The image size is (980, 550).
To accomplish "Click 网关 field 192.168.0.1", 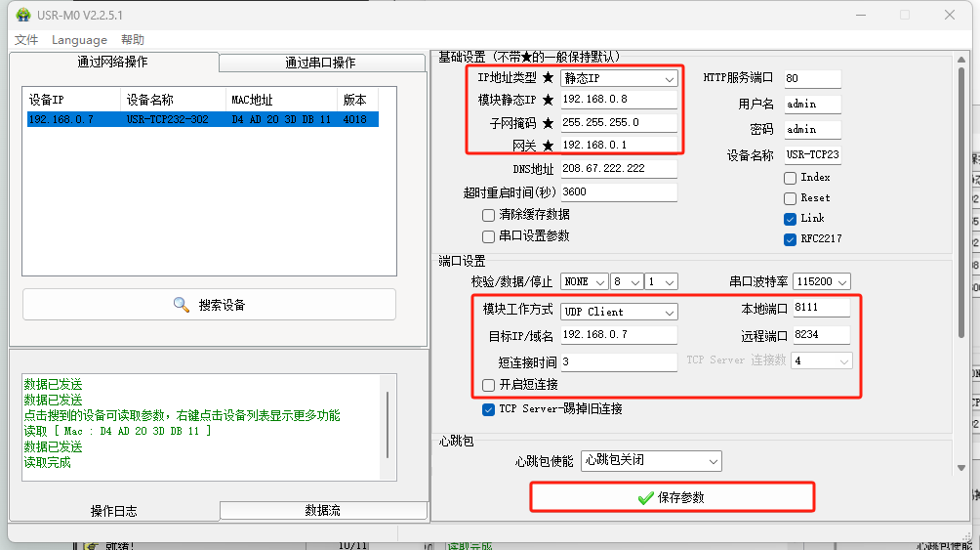I will click(x=619, y=146).
